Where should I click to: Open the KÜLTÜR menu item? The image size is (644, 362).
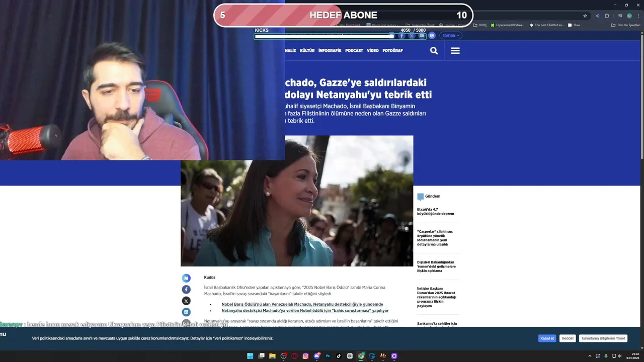point(307,51)
